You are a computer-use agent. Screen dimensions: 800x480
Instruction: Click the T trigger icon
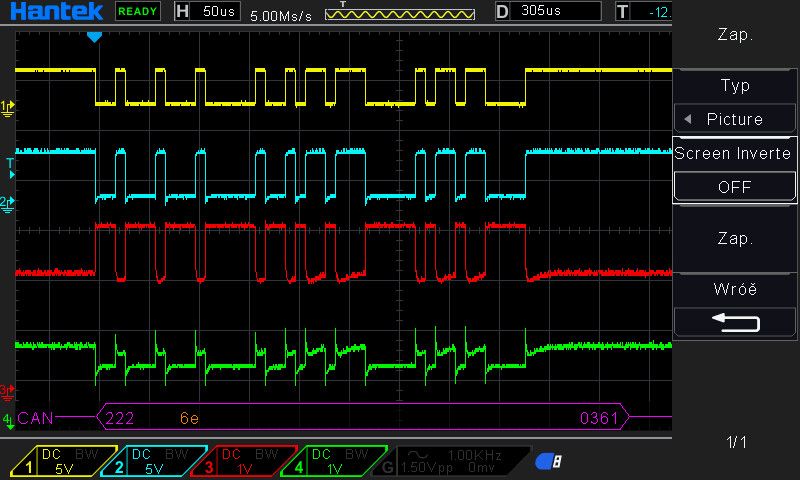pos(622,11)
